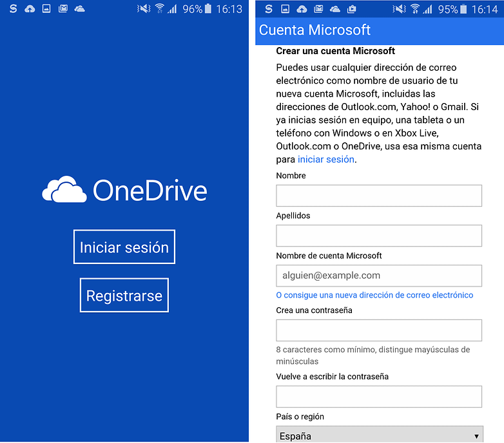Open the País o región España dropdown
This screenshot has height=443, width=504.
click(379, 435)
